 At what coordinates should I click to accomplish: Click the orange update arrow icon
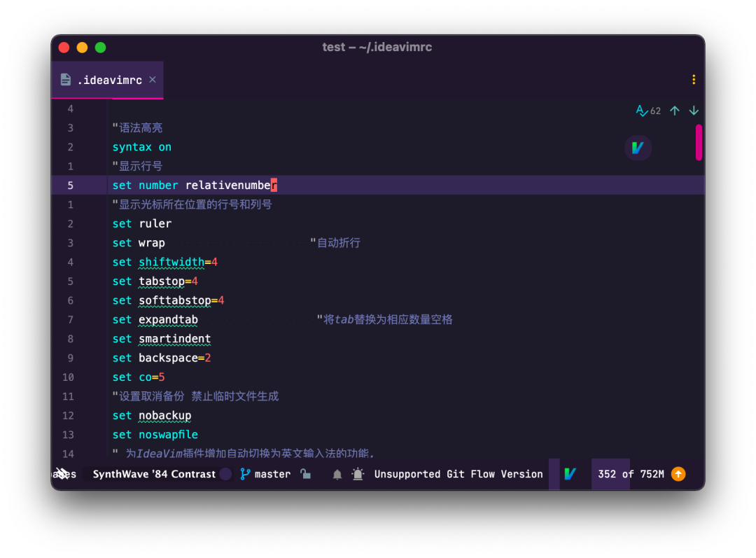(x=678, y=474)
